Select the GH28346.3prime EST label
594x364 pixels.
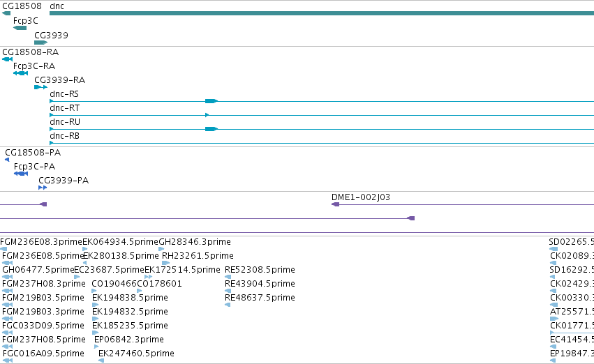click(x=195, y=242)
